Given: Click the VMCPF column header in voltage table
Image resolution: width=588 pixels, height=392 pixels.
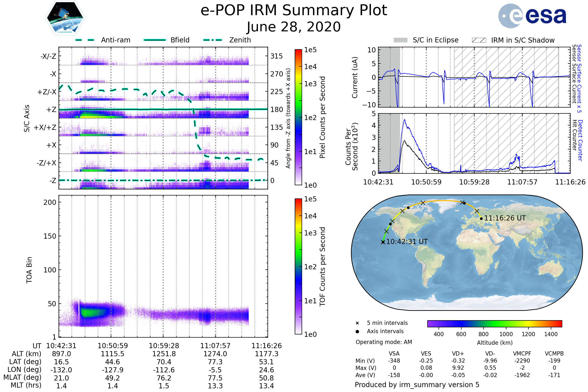Looking at the screenshot, I should (x=522, y=354).
